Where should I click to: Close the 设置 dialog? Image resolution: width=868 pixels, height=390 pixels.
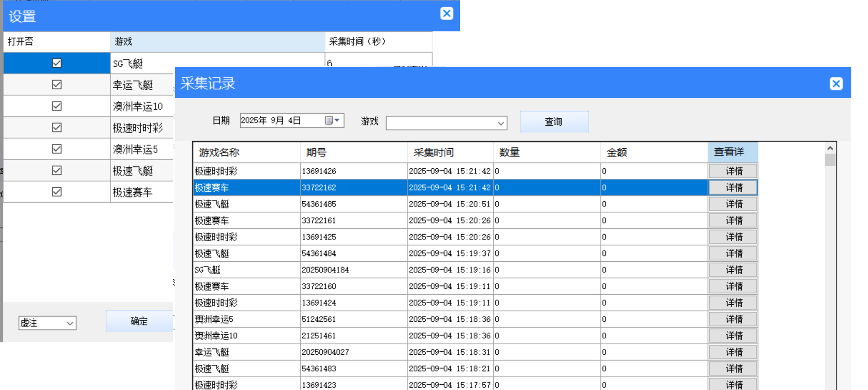pos(447,13)
